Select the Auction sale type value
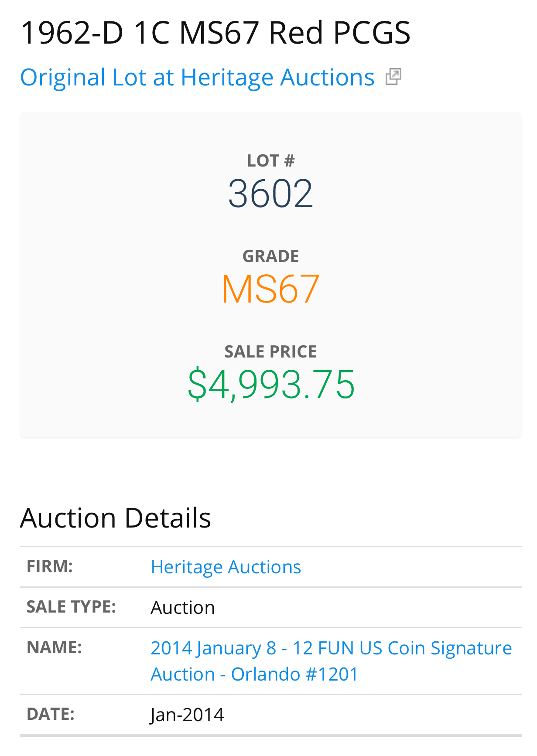This screenshot has height=756, width=537. tap(183, 607)
